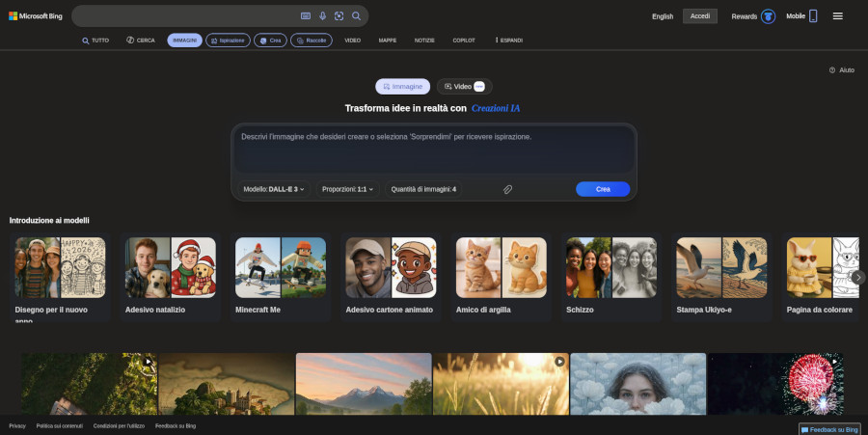The image size is (868, 435).
Task: Open the Proporzioni 1:1 dropdown
Action: tap(348, 189)
